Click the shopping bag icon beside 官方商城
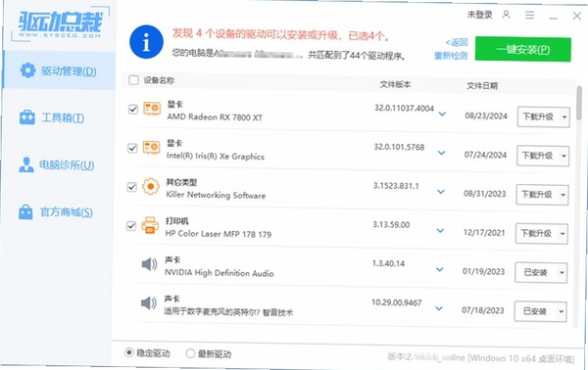 pyautogui.click(x=25, y=212)
